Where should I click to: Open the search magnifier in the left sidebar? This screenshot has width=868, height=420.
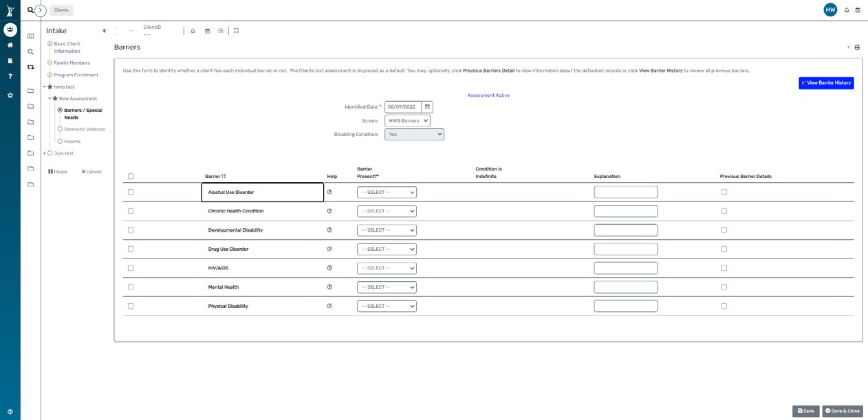click(30, 51)
